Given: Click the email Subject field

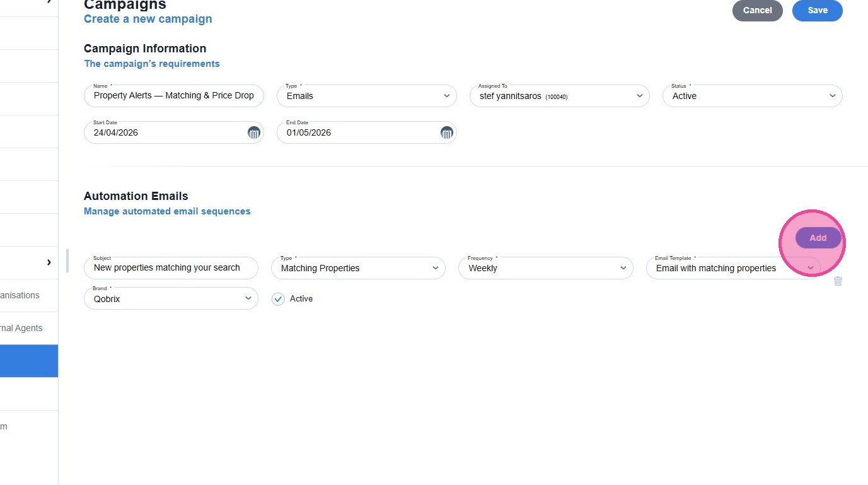Looking at the screenshot, I should click(171, 268).
